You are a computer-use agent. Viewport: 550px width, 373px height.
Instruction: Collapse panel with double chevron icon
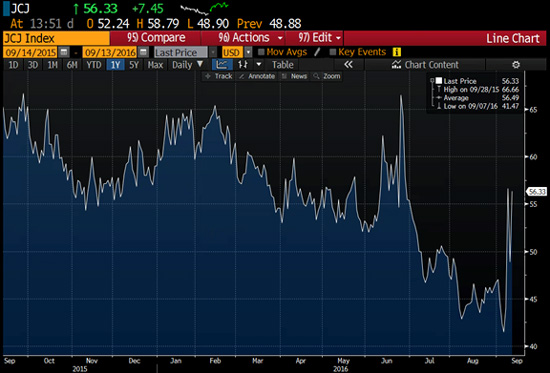coord(348,65)
